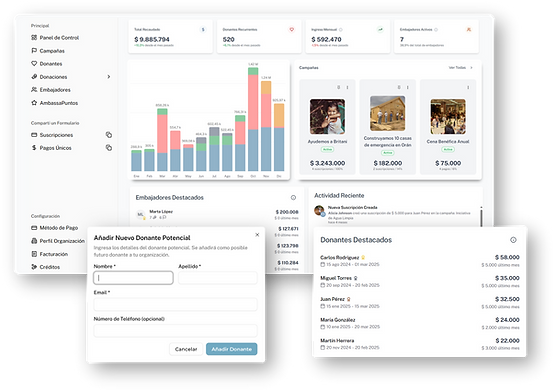
Task: Open options menu on Construyamos 10 casas card
Action: [408, 87]
